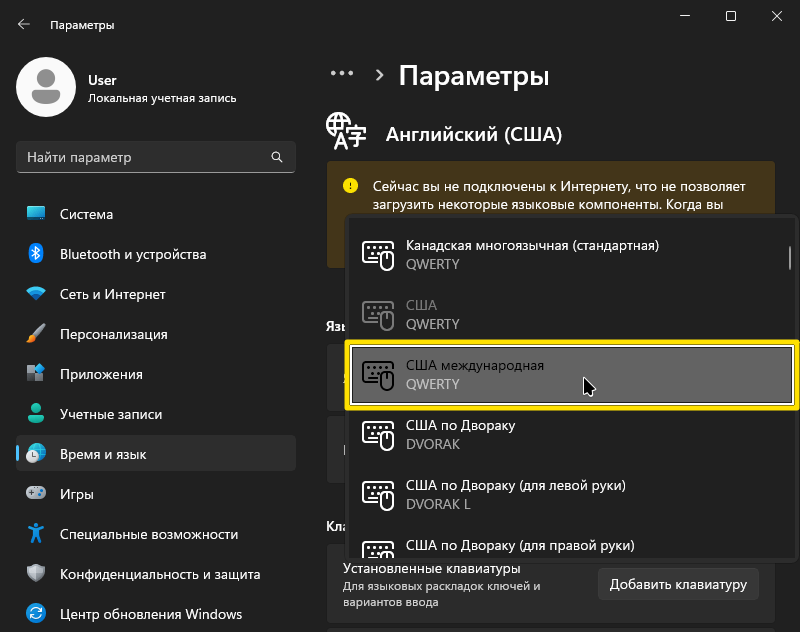
Task: Click the paintbrush Персонализация icon
Action: coord(36,334)
